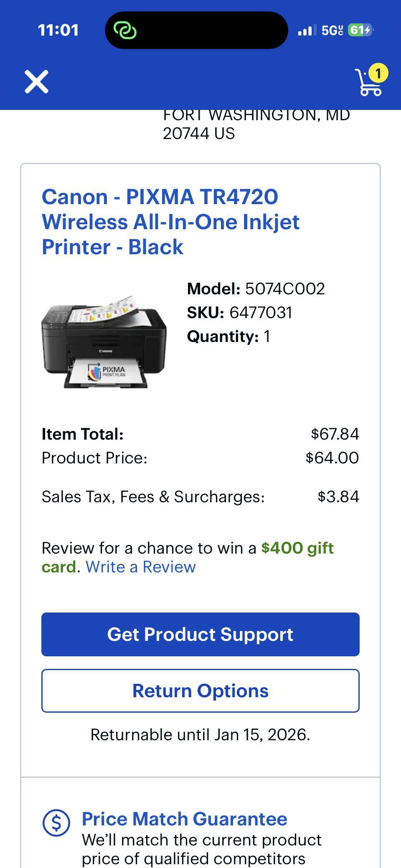
Task: Tap the battery indicator in status bar
Action: coord(360,30)
